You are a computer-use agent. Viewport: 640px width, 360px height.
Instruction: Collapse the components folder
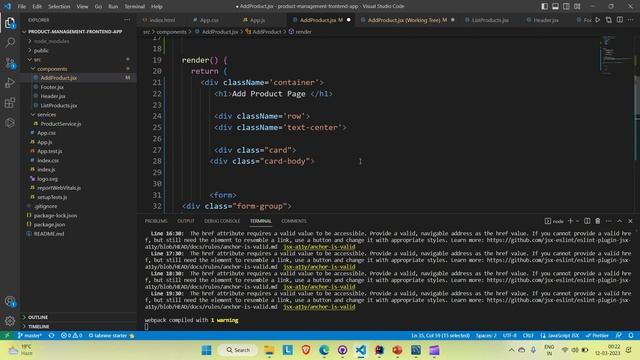[x=52, y=69]
